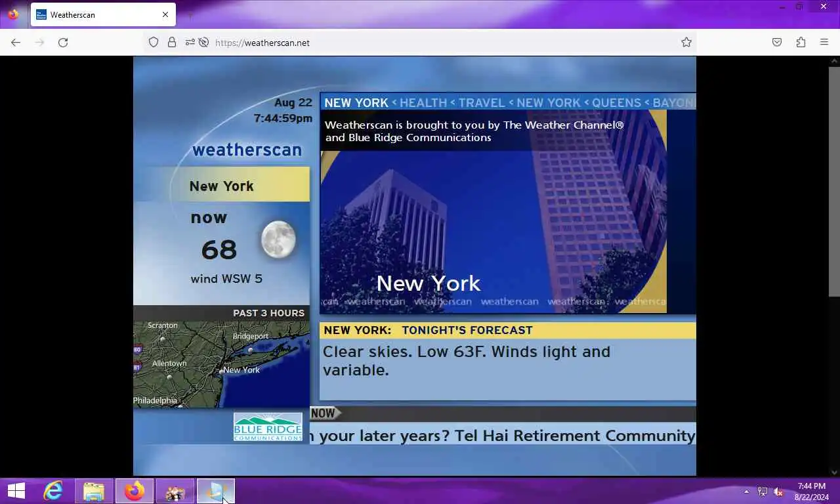Open the site permissions icon in address bar
840x504 pixels.
(x=190, y=42)
